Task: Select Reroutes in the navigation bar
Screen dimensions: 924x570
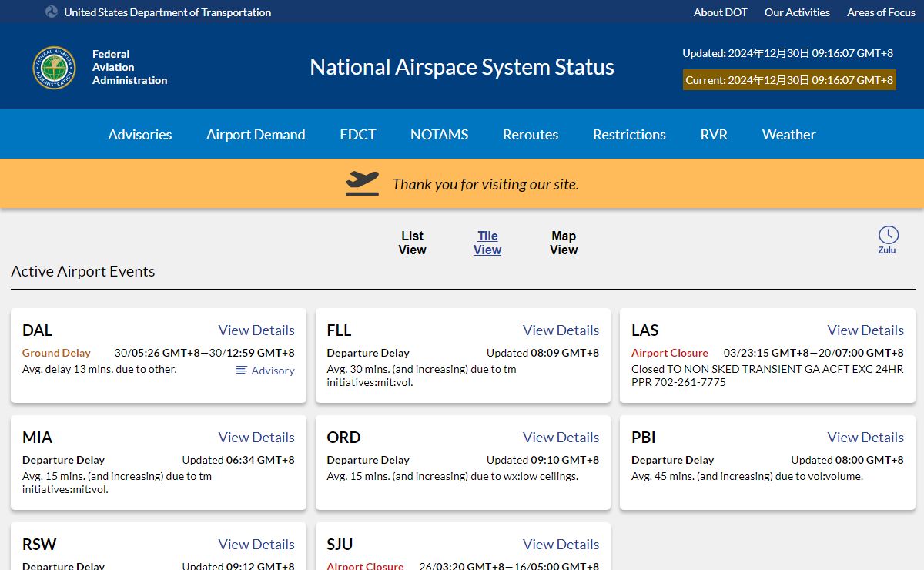Action: pyautogui.click(x=531, y=134)
